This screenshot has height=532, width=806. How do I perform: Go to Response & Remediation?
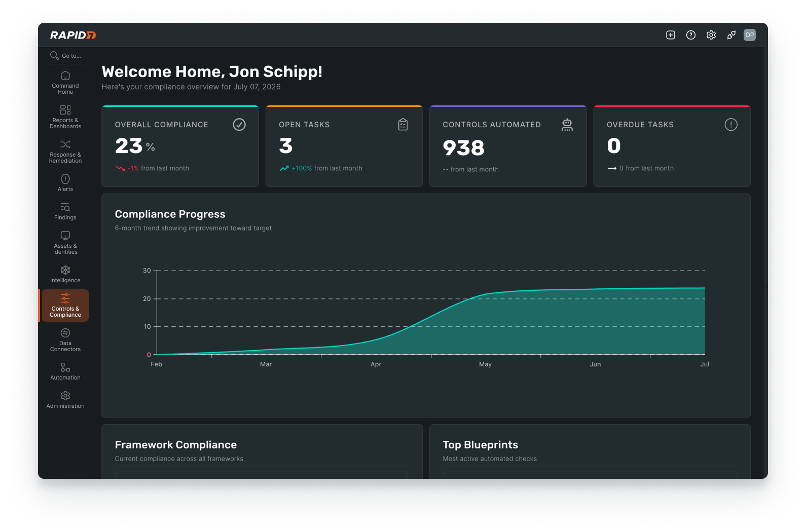point(65,151)
